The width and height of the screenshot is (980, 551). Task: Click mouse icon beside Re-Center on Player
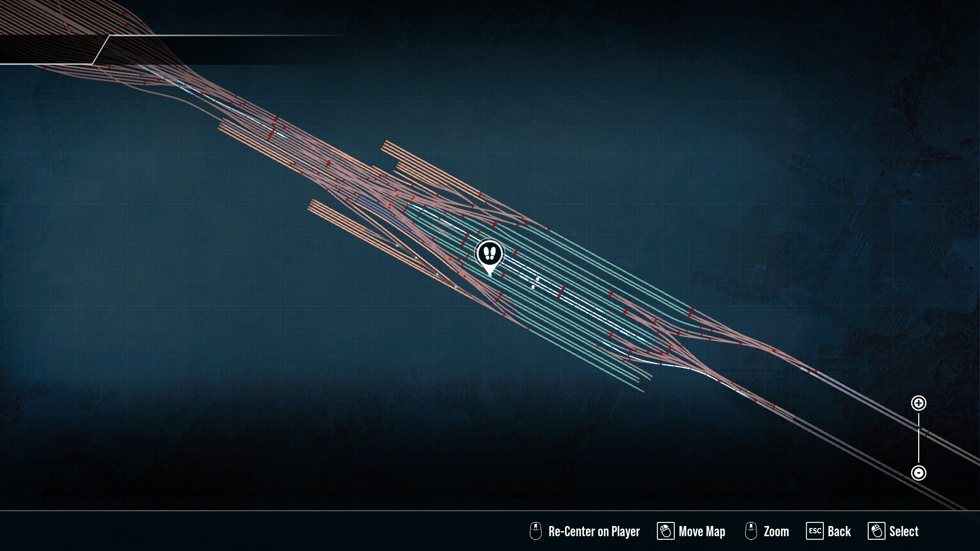tap(535, 531)
